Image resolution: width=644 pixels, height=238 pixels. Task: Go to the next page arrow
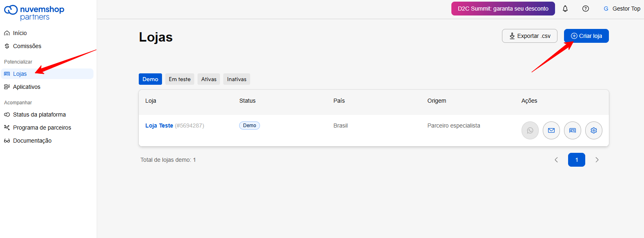coord(597,160)
